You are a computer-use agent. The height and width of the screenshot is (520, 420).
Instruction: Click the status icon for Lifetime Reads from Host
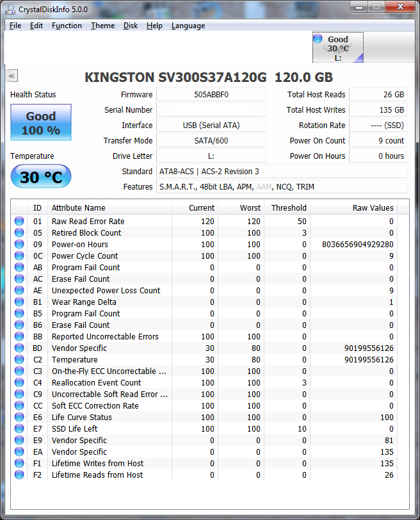tap(19, 475)
